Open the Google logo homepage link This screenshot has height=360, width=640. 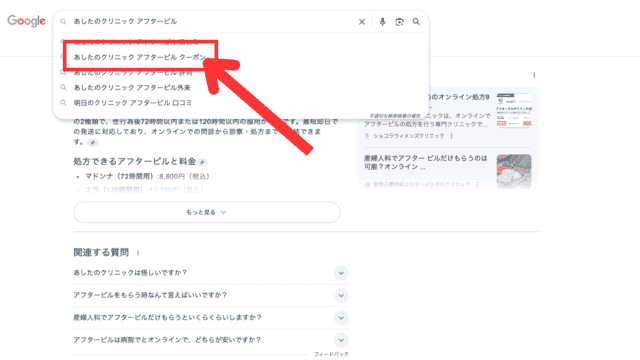point(27,21)
